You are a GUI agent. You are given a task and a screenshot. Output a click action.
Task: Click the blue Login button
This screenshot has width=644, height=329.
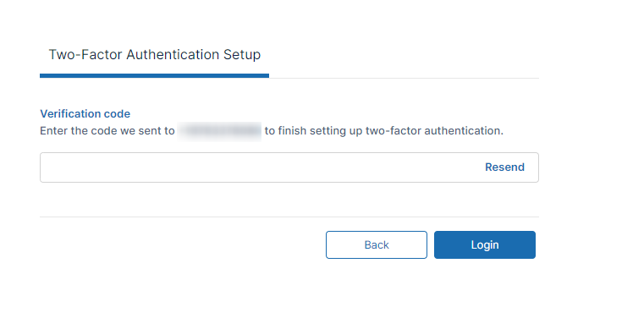(485, 245)
